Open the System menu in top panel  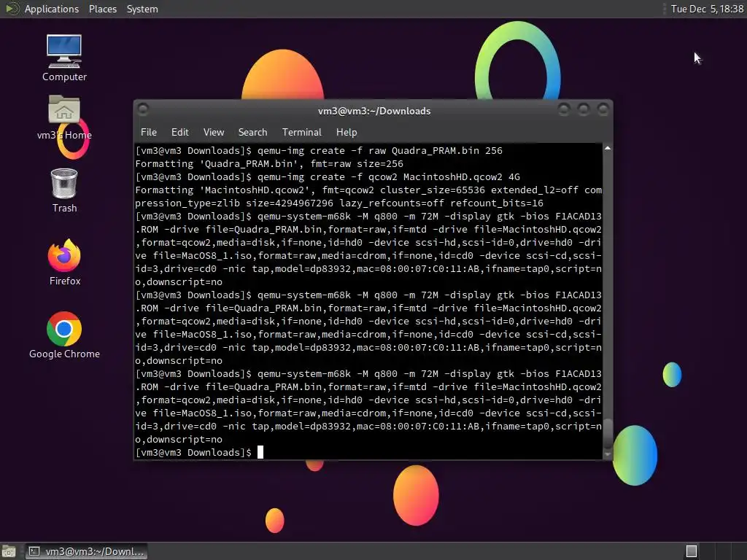(x=142, y=9)
